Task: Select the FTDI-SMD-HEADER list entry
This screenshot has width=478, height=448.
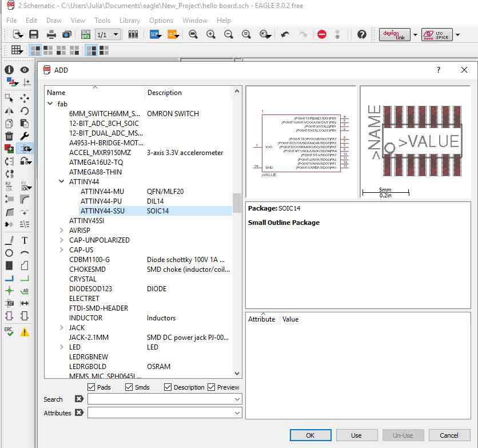Action: click(x=98, y=308)
